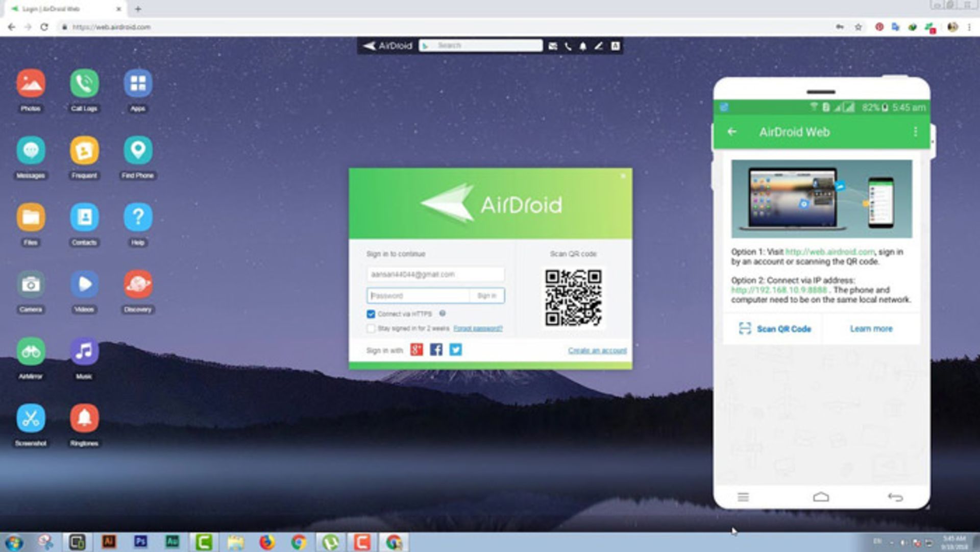Click the new message icon in AirDroid toolbar

point(553,46)
